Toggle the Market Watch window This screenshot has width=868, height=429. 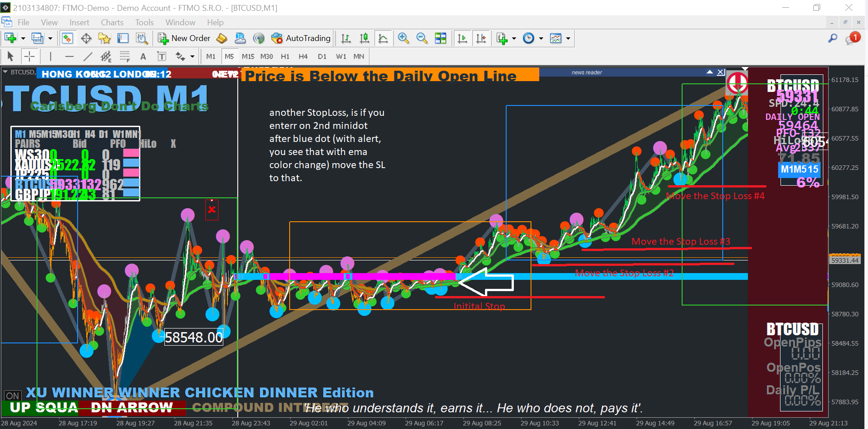[x=68, y=38]
